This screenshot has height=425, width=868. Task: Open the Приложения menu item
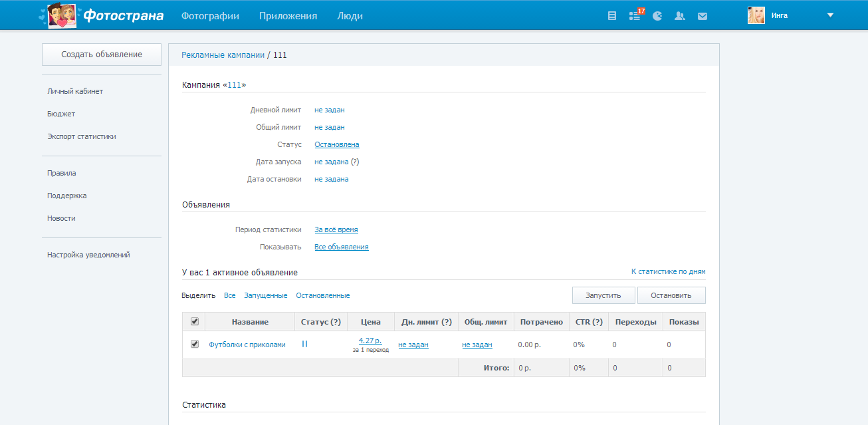[x=288, y=16]
